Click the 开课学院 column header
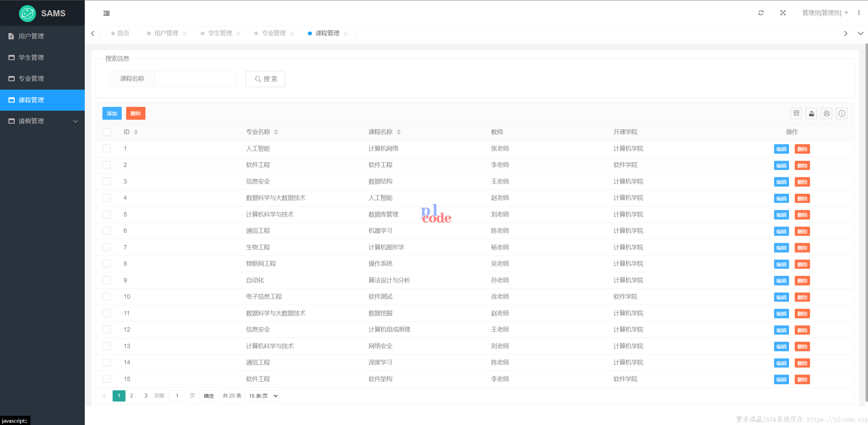 point(625,132)
